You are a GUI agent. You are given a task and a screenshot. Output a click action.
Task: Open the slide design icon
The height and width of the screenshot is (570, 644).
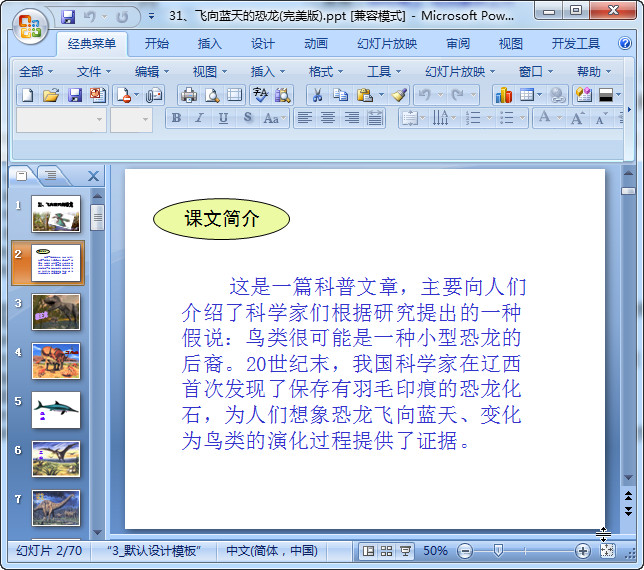coord(584,95)
